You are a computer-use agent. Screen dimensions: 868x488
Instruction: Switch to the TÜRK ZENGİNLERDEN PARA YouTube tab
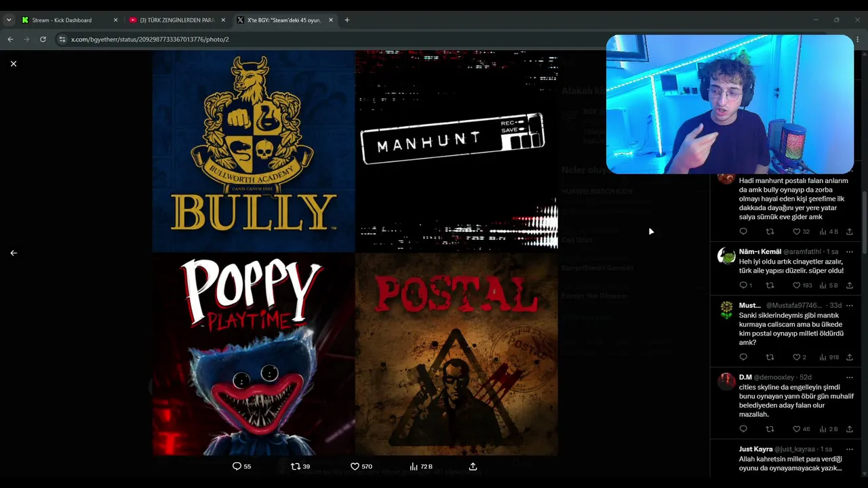coord(177,20)
